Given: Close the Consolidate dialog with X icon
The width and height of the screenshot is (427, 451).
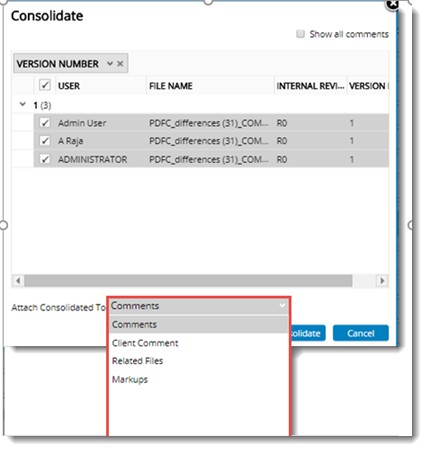Looking at the screenshot, I should [393, 4].
